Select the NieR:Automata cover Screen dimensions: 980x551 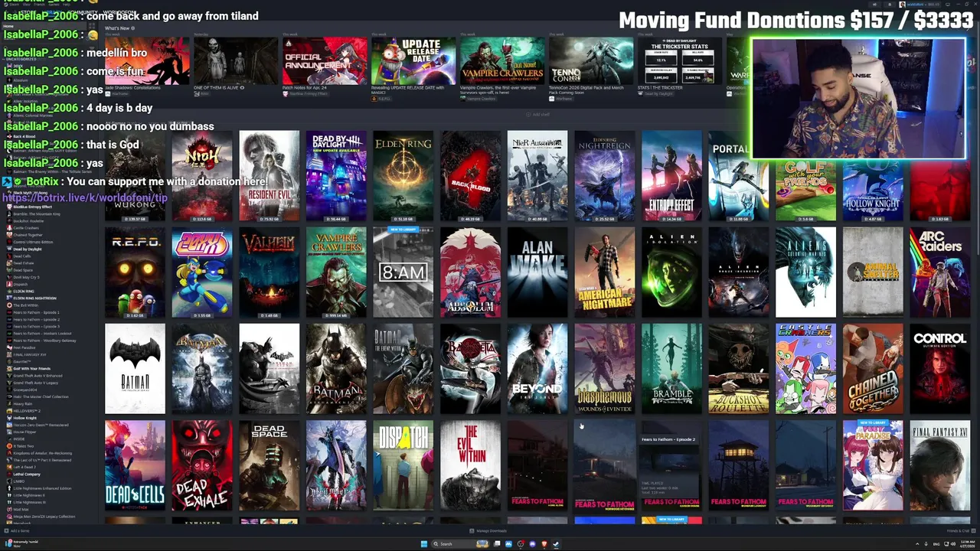(537, 176)
